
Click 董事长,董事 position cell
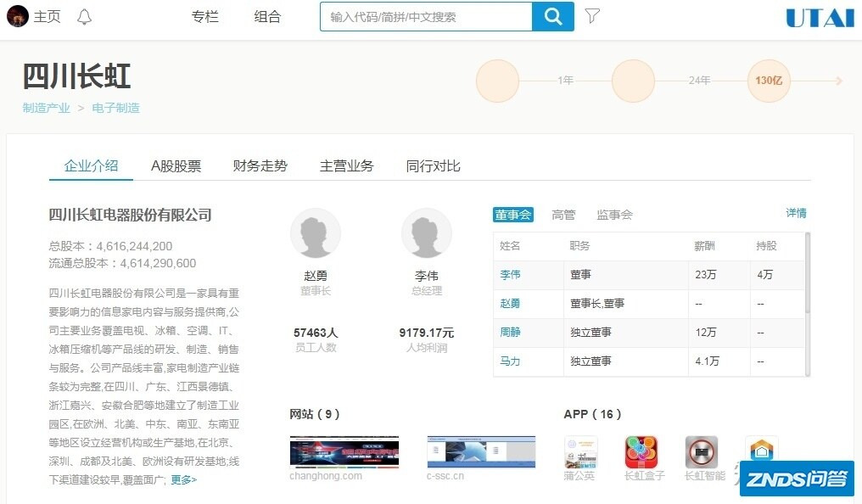597,304
